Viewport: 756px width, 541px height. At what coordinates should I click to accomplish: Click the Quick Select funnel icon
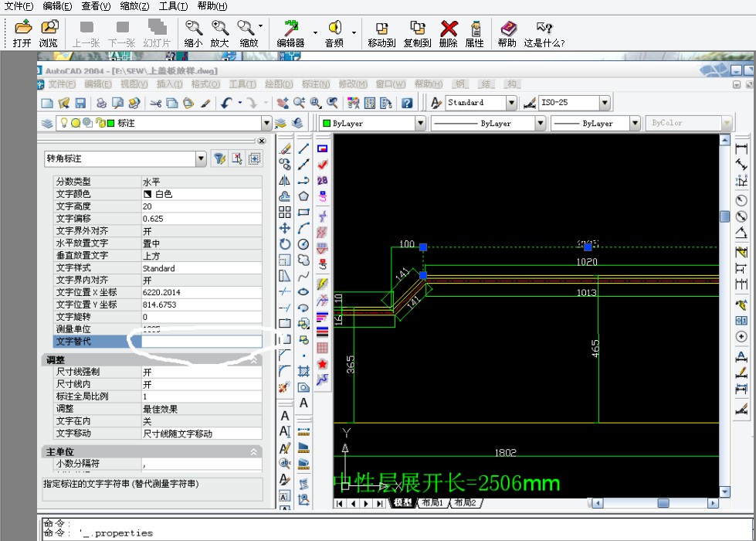pos(220,158)
